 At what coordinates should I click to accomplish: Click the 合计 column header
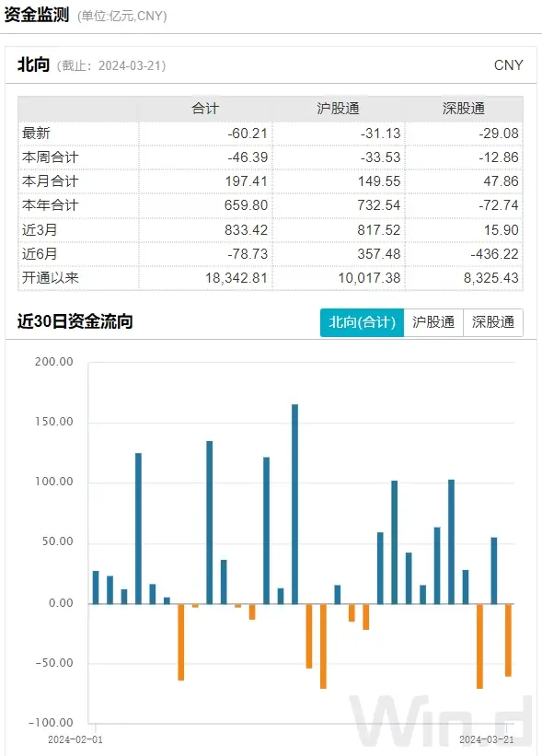tap(205, 109)
